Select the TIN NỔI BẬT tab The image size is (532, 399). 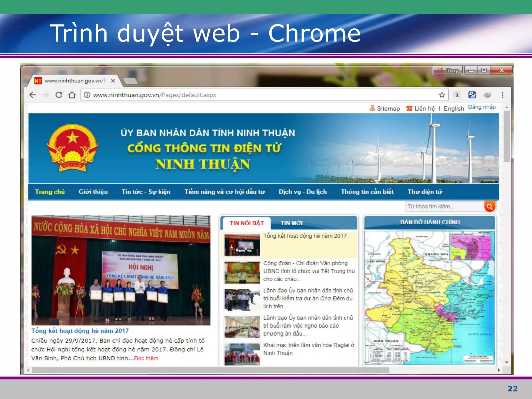tap(247, 223)
